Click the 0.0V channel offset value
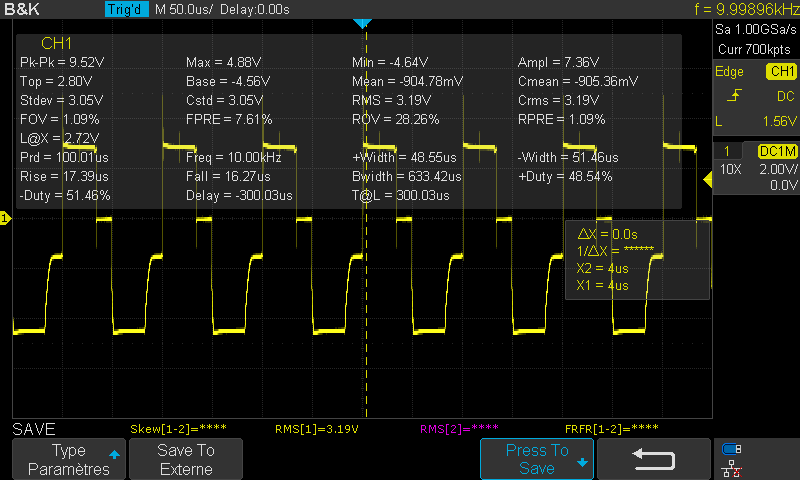The width and height of the screenshot is (800, 480). tap(783, 185)
